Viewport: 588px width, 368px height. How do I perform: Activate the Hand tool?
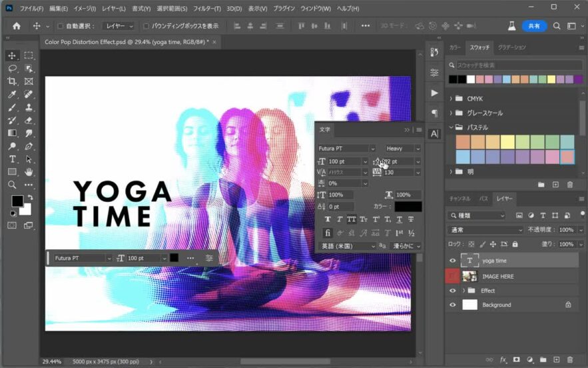(x=29, y=172)
